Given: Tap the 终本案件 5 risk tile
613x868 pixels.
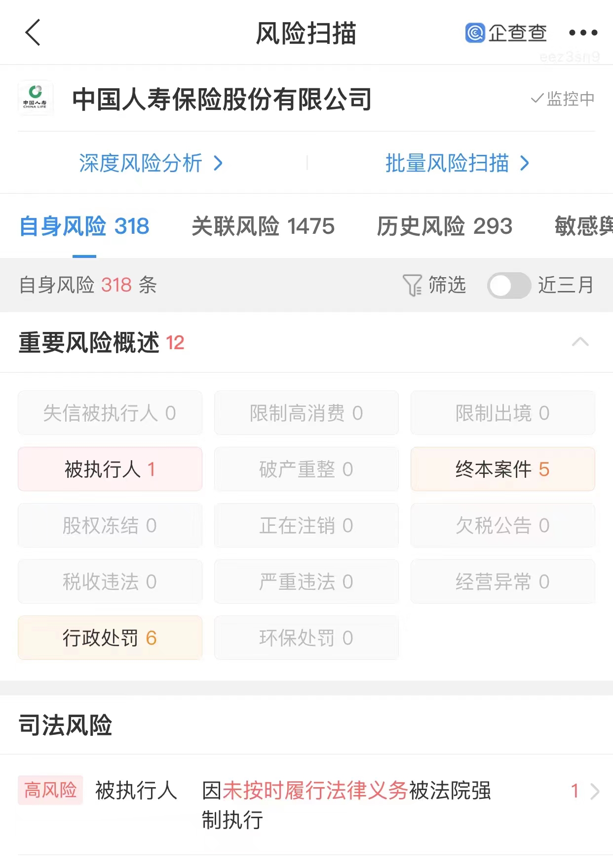Looking at the screenshot, I should [x=503, y=469].
